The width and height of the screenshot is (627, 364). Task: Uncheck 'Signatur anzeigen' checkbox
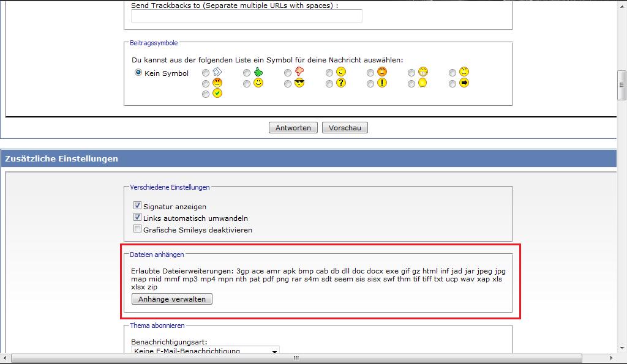(137, 206)
